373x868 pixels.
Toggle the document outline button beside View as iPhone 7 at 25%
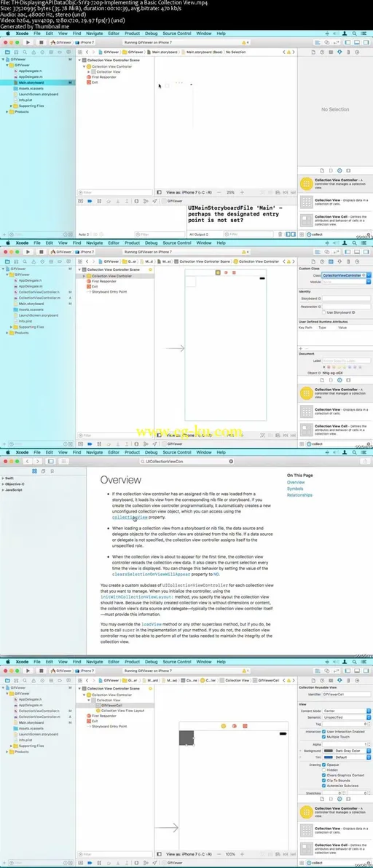click(x=159, y=192)
